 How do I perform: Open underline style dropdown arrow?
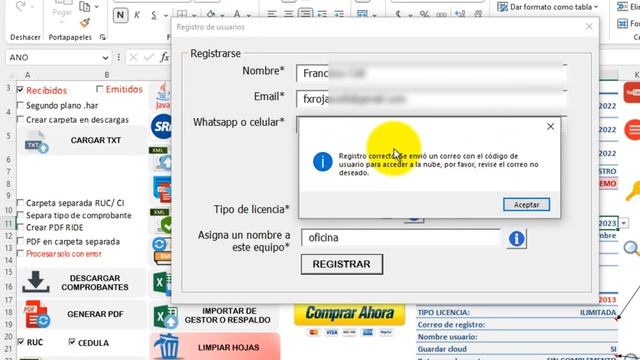point(166,16)
